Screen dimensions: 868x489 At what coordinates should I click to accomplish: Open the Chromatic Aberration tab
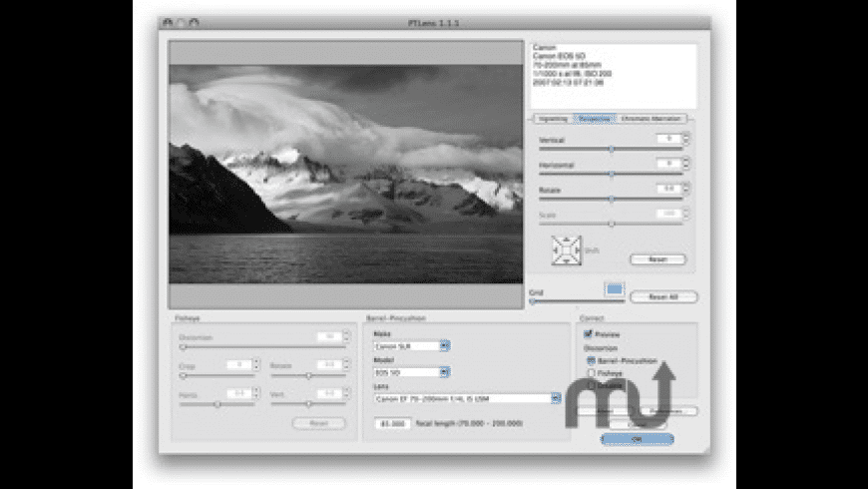click(x=651, y=119)
